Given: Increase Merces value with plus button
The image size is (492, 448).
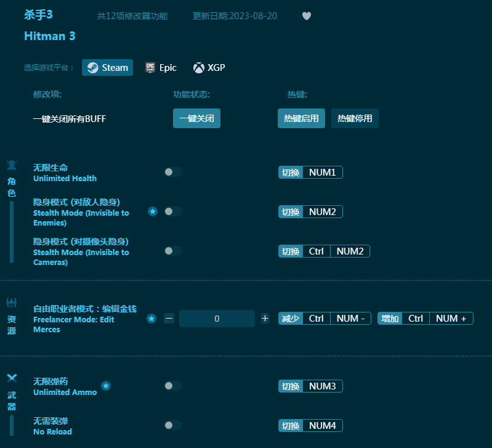Looking at the screenshot, I should pos(265,319).
